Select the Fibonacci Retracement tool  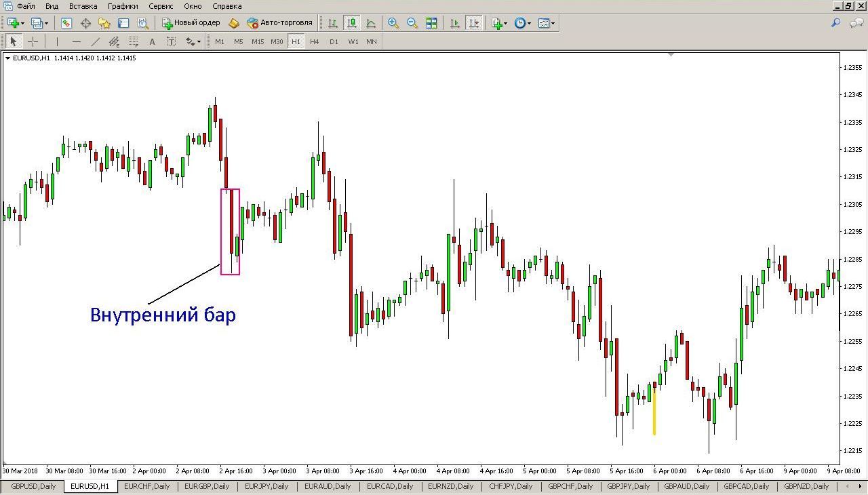click(133, 41)
